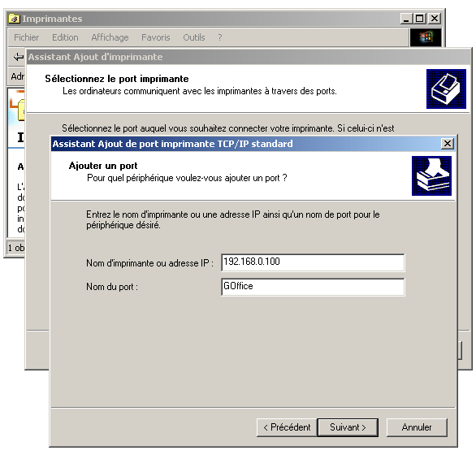Open the Favoris menu
This screenshot has width=476, height=459.
coord(156,37)
